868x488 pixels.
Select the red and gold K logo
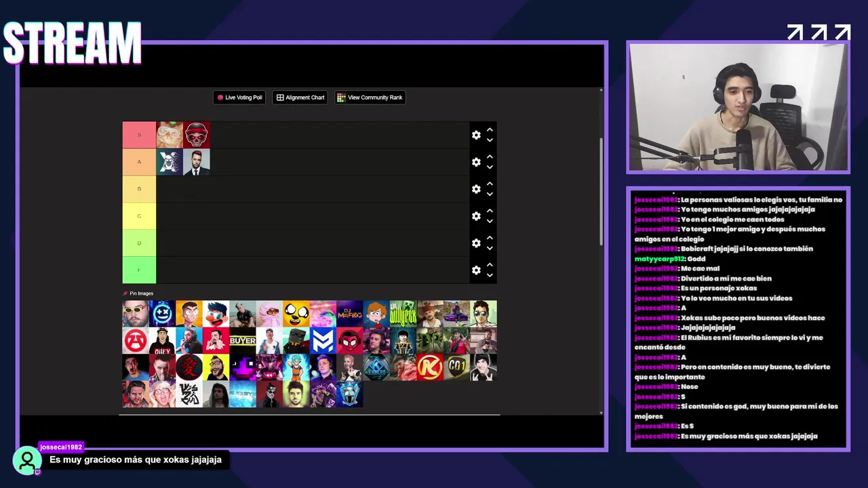(x=429, y=367)
